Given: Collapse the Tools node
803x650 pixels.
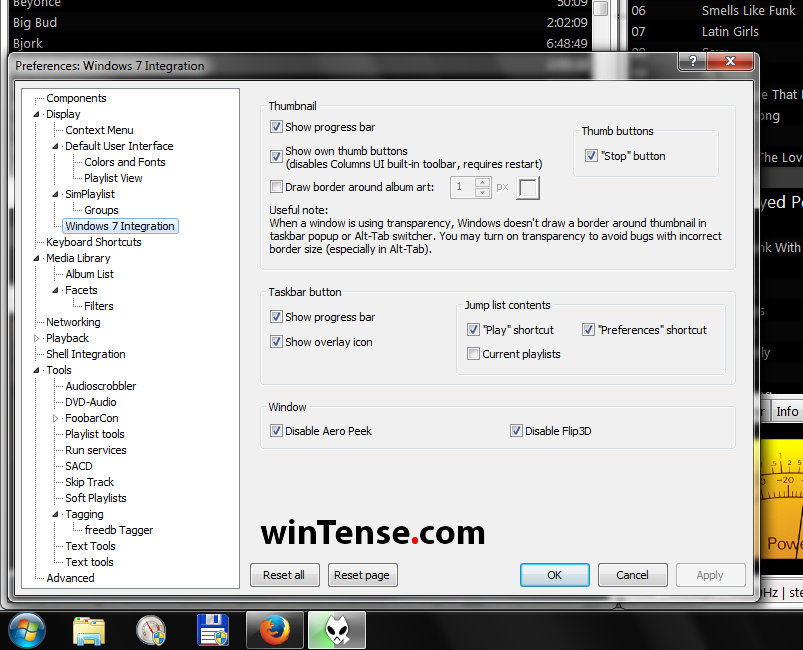Looking at the screenshot, I should pos(36,370).
